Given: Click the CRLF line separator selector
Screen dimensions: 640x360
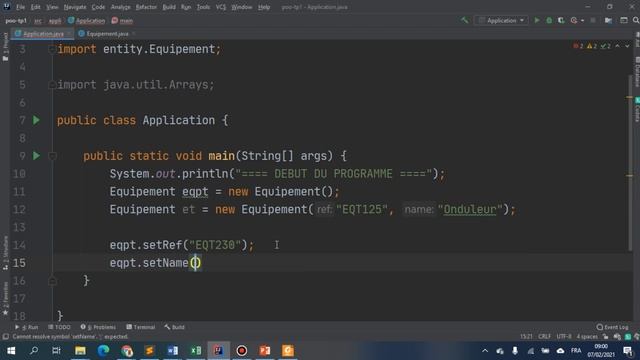Looking at the screenshot, I should pos(544,337).
